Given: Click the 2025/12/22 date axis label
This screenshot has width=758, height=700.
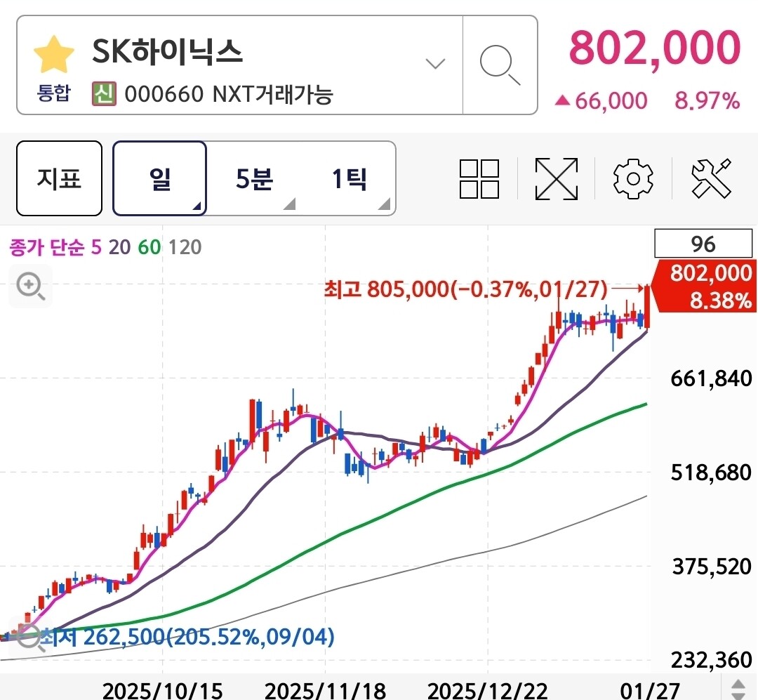Looking at the screenshot, I should pos(487,690).
